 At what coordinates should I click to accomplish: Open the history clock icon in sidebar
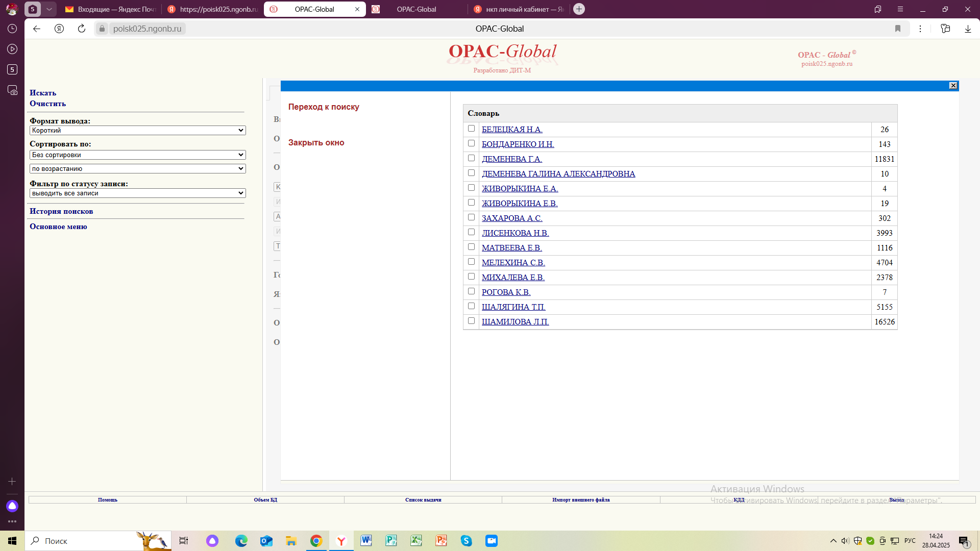12,29
